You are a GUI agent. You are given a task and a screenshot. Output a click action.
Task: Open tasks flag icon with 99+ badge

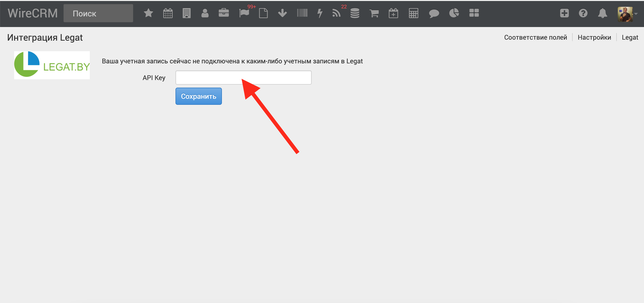coord(244,13)
